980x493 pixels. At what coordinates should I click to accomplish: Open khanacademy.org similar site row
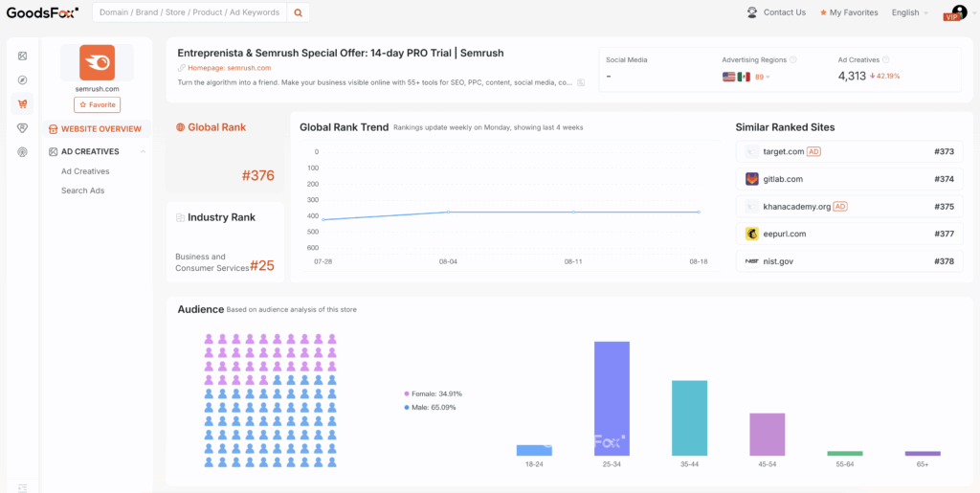tap(850, 206)
